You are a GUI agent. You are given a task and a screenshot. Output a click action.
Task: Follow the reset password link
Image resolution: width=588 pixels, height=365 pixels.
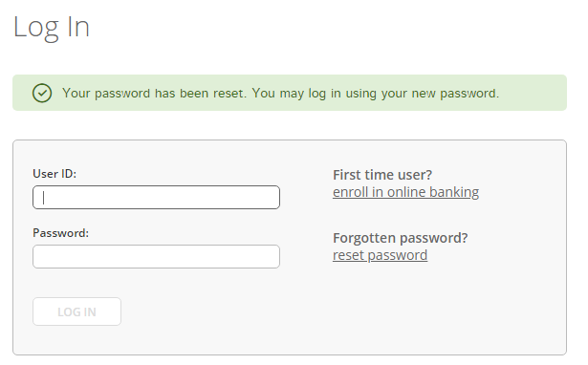(x=380, y=255)
